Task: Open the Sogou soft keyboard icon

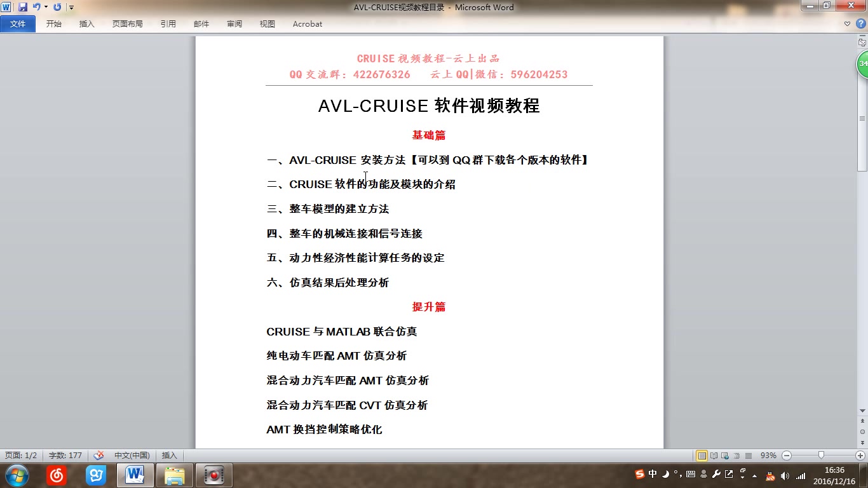Action: coord(691,474)
